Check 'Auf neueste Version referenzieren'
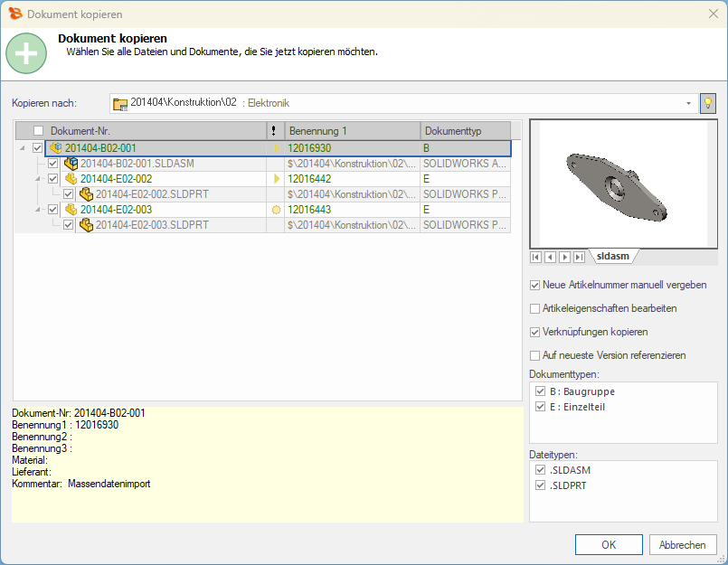This screenshot has width=728, height=565. click(535, 355)
